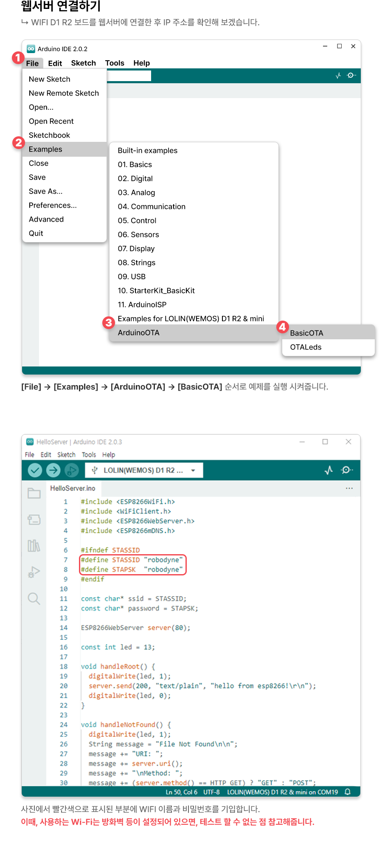The width and height of the screenshot is (382, 868).
Task: Select Examples in the File menu
Action: [x=45, y=149]
